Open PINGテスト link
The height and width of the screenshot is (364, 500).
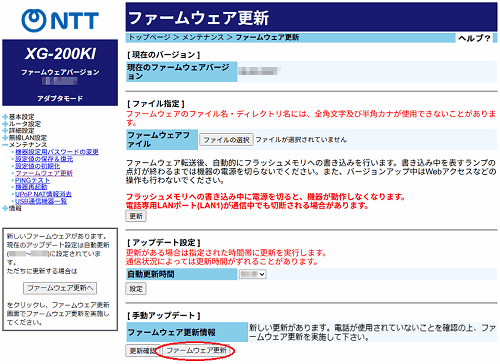(x=33, y=180)
